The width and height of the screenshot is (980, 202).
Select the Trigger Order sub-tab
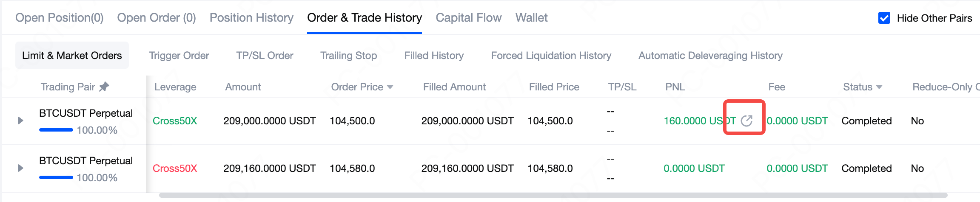tap(179, 56)
